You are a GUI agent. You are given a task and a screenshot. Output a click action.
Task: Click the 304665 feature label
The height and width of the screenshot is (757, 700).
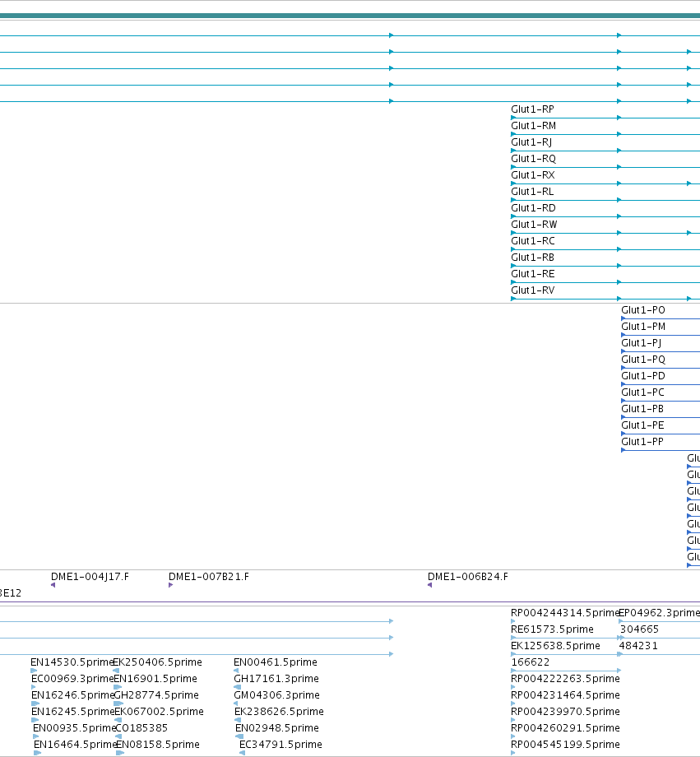pos(639,629)
